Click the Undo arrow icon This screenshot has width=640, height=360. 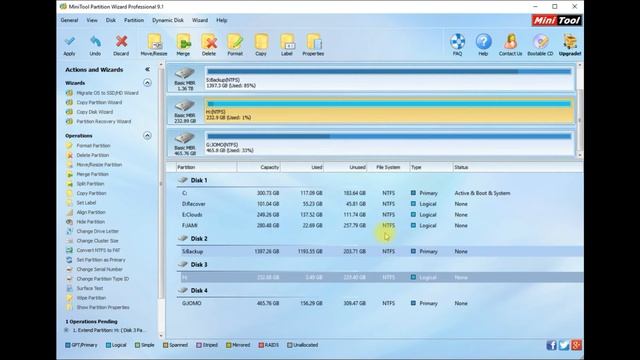pos(95,42)
